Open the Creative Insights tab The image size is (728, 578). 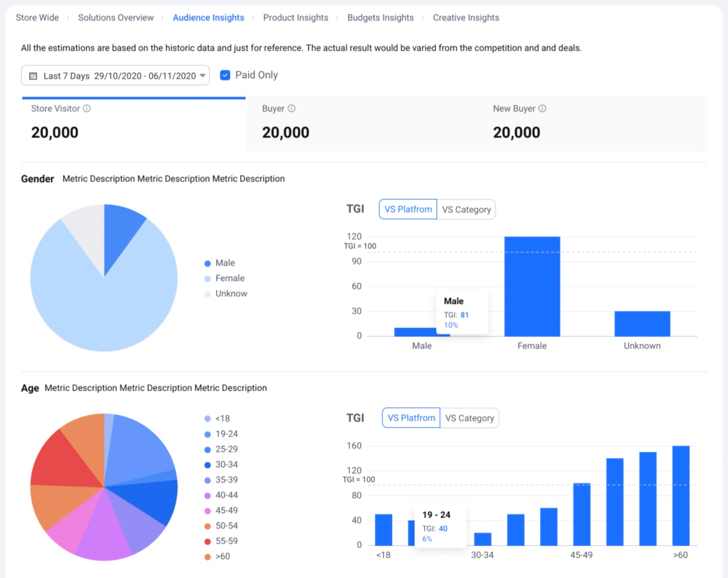tap(465, 17)
